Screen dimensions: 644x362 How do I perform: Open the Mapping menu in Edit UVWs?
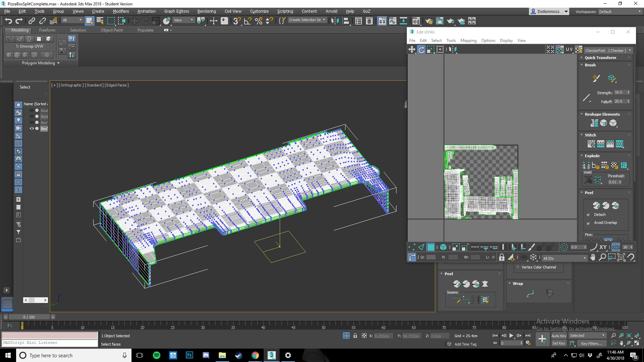coord(468,41)
